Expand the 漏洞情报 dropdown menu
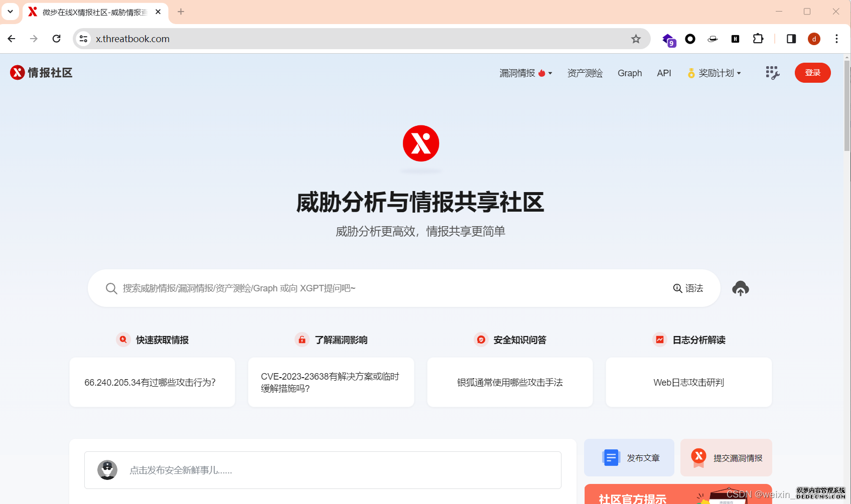This screenshot has width=851, height=504. [x=525, y=73]
